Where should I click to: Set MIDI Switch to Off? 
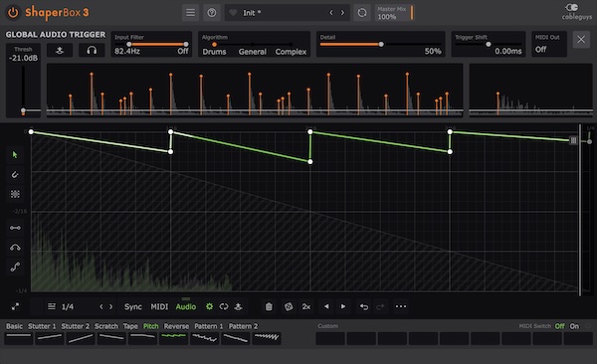[x=559, y=326]
